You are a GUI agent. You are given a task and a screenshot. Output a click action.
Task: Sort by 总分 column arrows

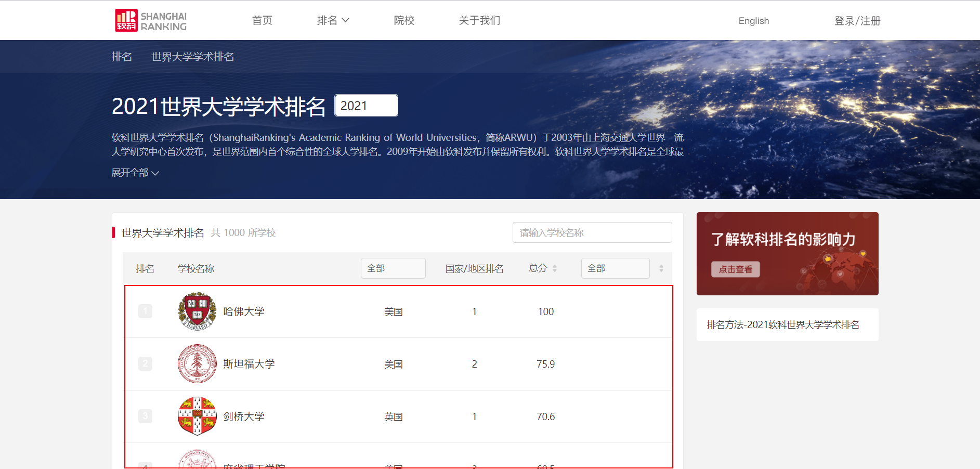(x=555, y=268)
